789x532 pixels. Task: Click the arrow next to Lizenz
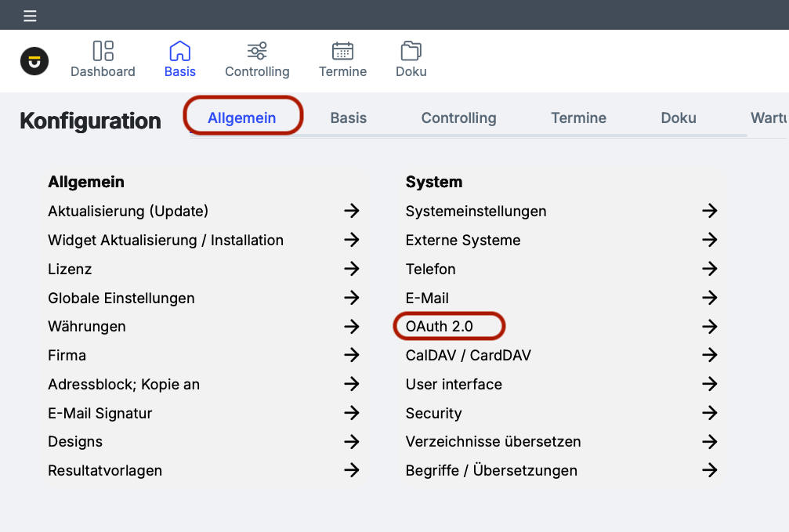coord(352,269)
